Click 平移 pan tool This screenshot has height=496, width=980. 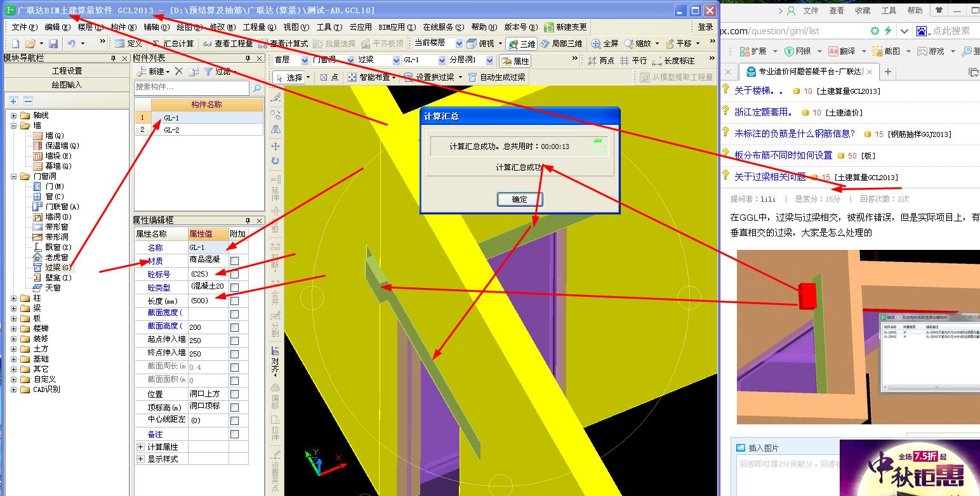679,43
